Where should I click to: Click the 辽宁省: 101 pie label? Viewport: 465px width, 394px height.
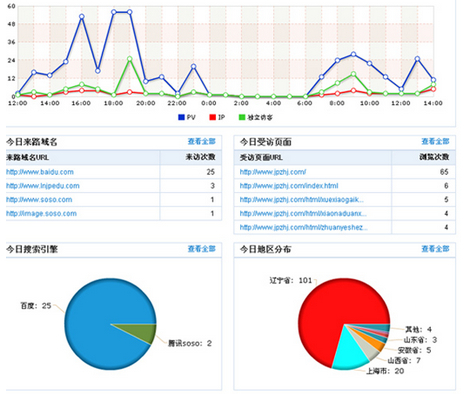pyautogui.click(x=291, y=281)
